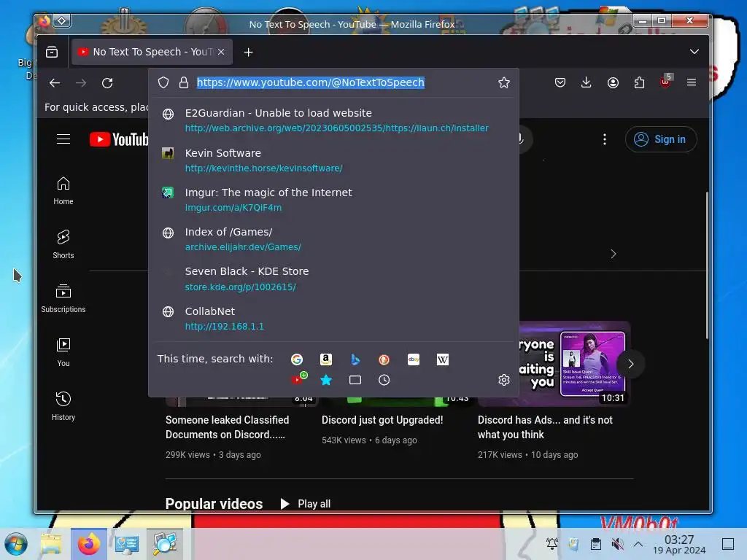The height and width of the screenshot is (560, 747).
Task: Open YouTube settings three-dot menu
Action: [x=605, y=139]
